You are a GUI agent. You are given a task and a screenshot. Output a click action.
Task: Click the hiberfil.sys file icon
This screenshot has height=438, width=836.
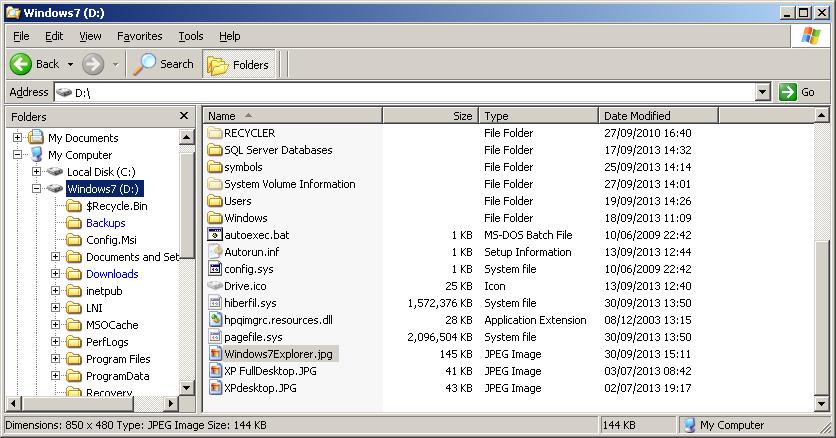[214, 303]
